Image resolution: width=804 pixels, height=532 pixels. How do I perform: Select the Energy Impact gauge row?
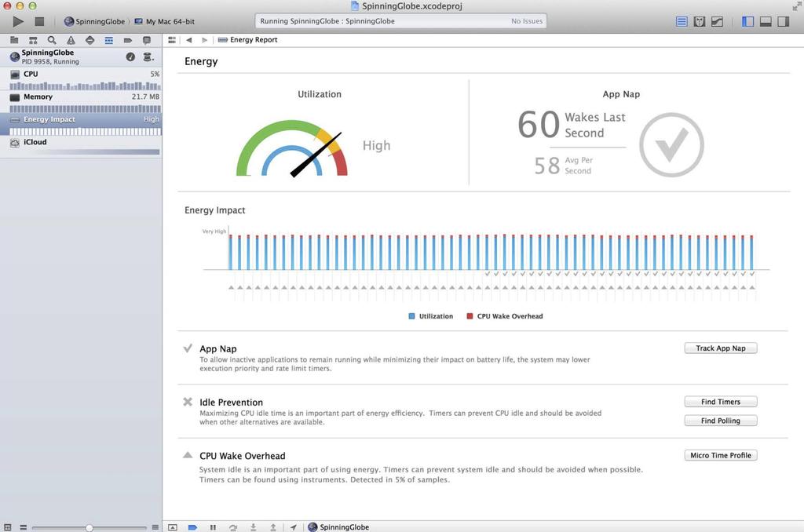81,125
